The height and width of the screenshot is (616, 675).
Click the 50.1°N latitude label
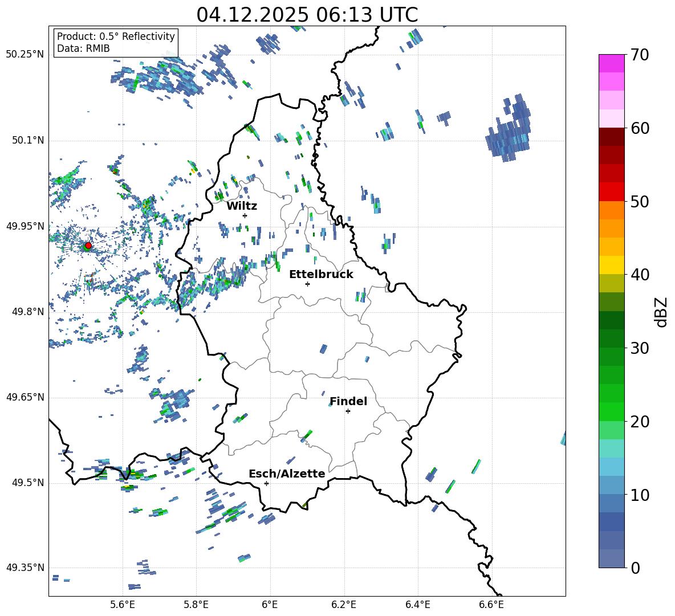[27, 140]
